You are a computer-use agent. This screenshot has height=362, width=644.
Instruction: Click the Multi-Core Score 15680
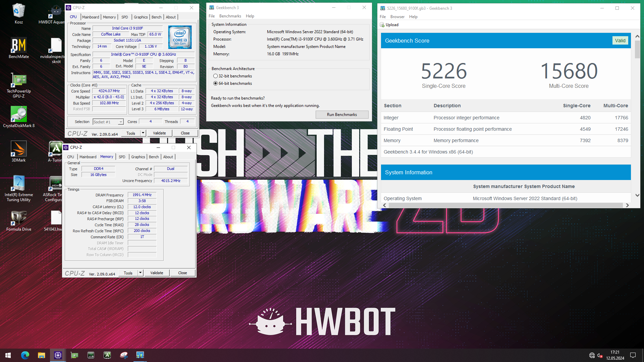click(x=569, y=71)
